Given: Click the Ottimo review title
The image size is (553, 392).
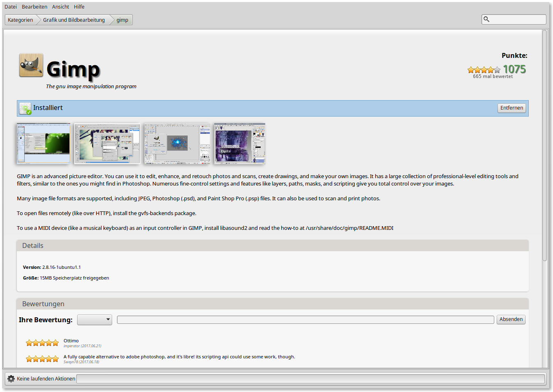Looking at the screenshot, I should (71, 341).
